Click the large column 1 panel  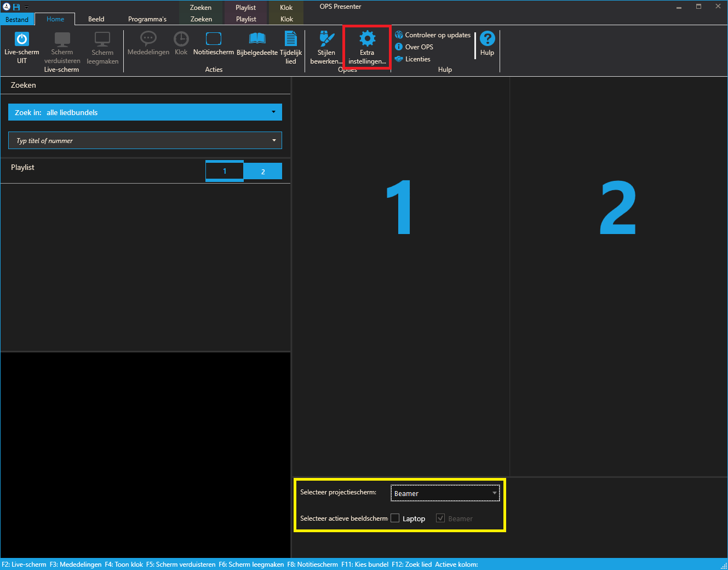click(x=400, y=277)
